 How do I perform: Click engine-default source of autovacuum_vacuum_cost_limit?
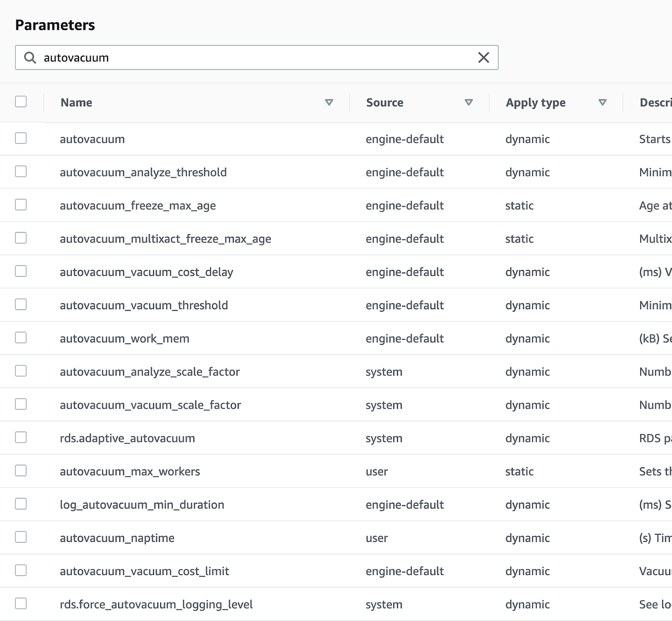pyautogui.click(x=405, y=571)
